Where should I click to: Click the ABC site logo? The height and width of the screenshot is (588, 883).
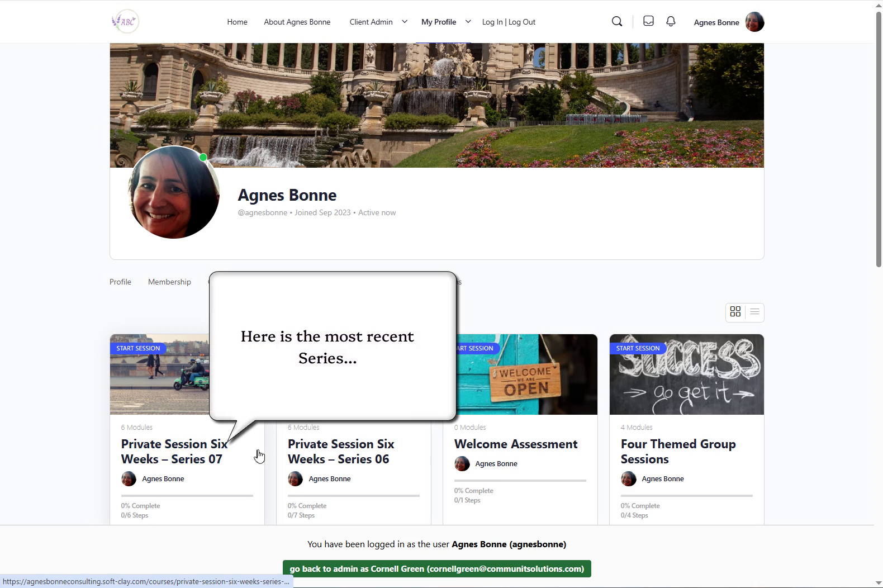(x=125, y=22)
